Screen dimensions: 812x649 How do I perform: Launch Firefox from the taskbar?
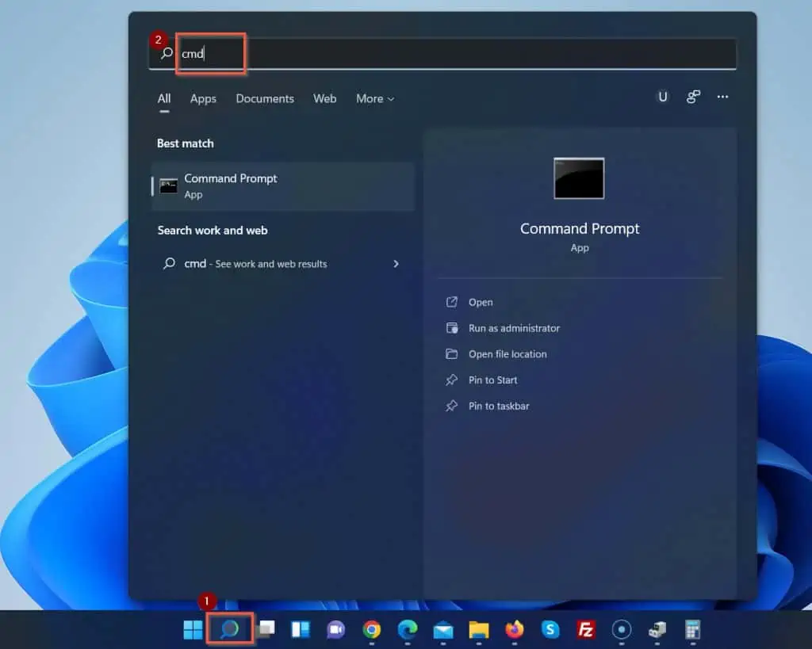coord(515,629)
